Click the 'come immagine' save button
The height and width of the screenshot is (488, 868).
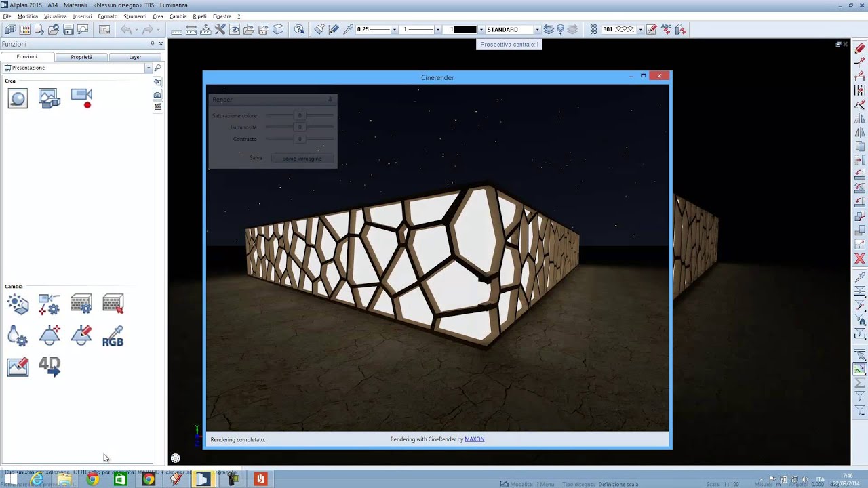coord(302,158)
